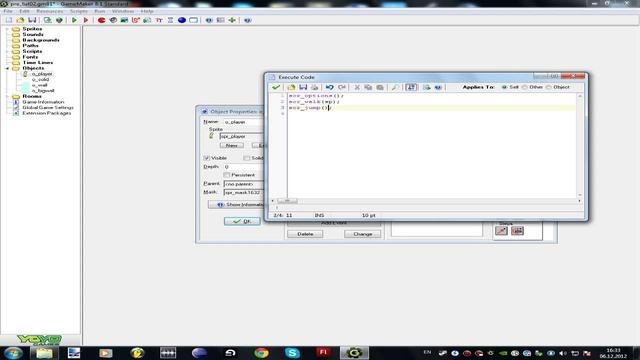This screenshot has height=360, width=640.
Task: Click the Delete event button
Action: click(305, 234)
